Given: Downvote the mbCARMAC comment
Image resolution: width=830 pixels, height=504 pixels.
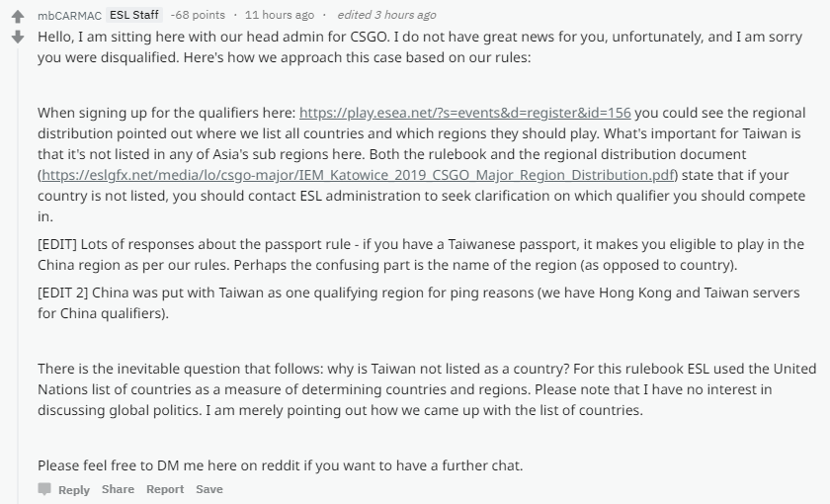Looking at the screenshot, I should 18,37.
